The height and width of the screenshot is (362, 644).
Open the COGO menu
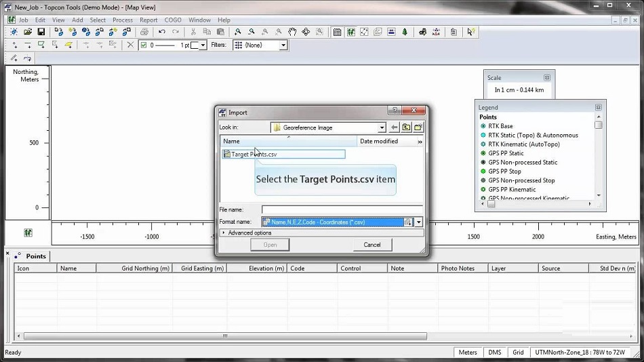click(173, 20)
